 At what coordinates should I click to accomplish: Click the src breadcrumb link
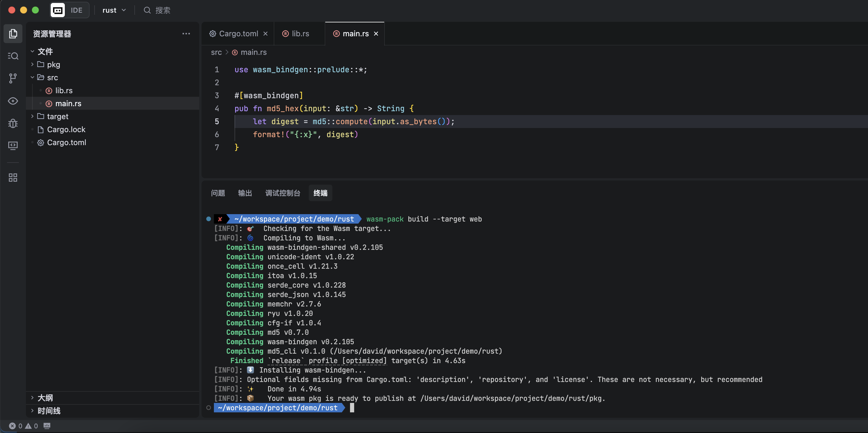click(x=216, y=52)
